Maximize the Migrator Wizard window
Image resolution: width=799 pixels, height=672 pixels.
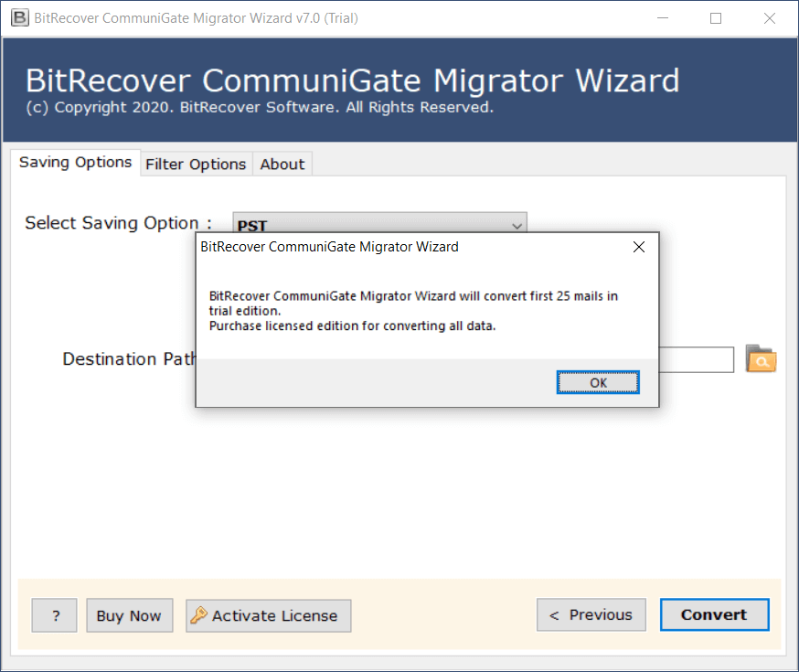point(716,18)
